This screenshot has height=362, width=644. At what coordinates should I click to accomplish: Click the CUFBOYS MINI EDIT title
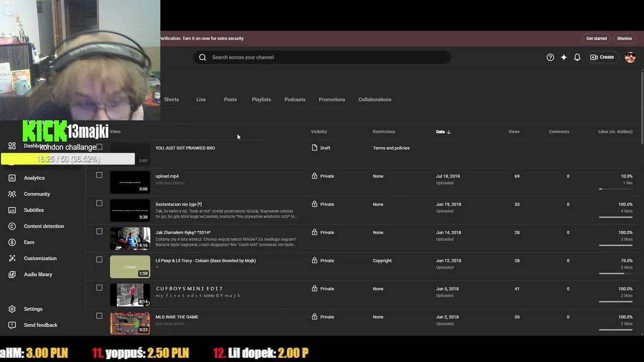189,289
